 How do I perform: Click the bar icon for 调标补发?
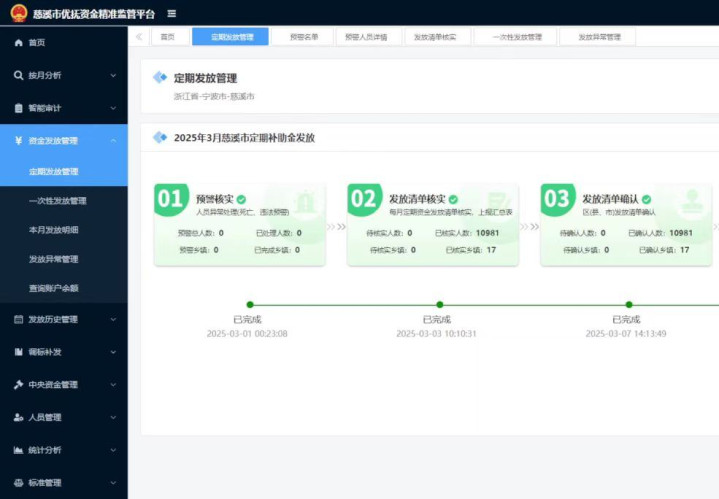(18, 352)
